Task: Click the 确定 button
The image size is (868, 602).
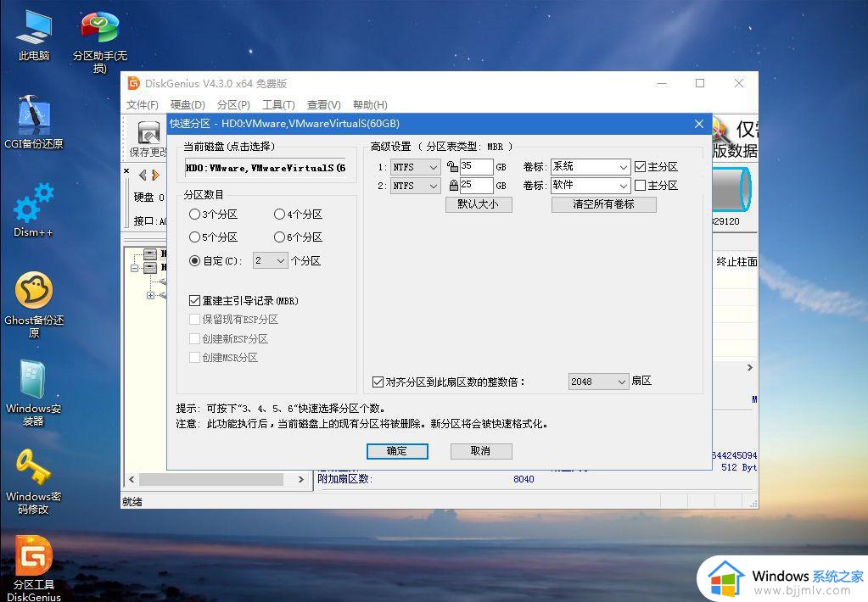Action: (x=397, y=451)
